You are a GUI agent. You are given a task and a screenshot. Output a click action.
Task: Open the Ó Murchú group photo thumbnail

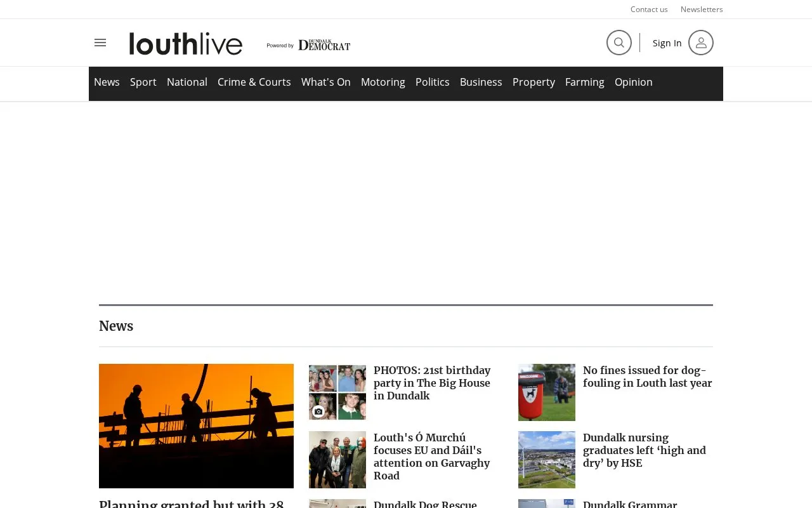337,460
